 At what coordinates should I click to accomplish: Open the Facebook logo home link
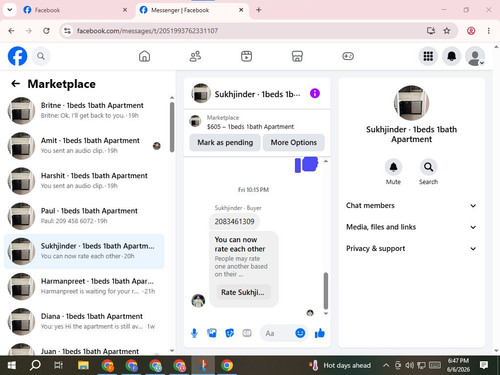click(x=17, y=56)
